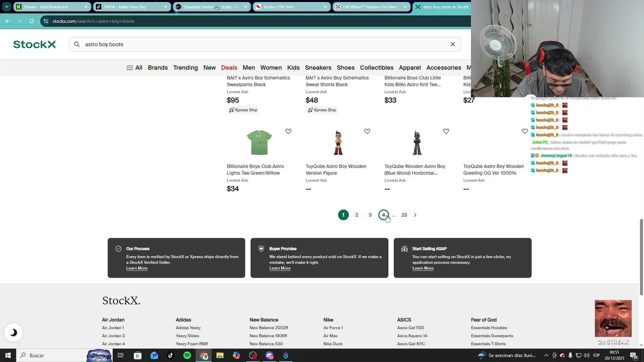This screenshot has width=644, height=362.
Task: Click Learn More under Buyer Promise
Action: 280,268
